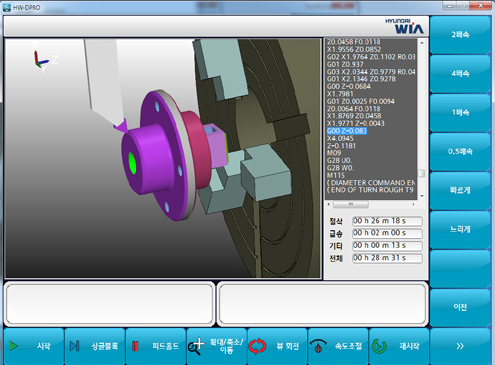Click the 빠르게 faster button
The width and height of the screenshot is (495, 365).
click(x=460, y=191)
